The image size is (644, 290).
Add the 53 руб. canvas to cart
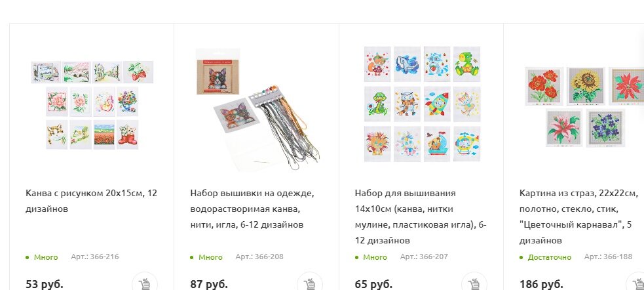pyautogui.click(x=145, y=283)
